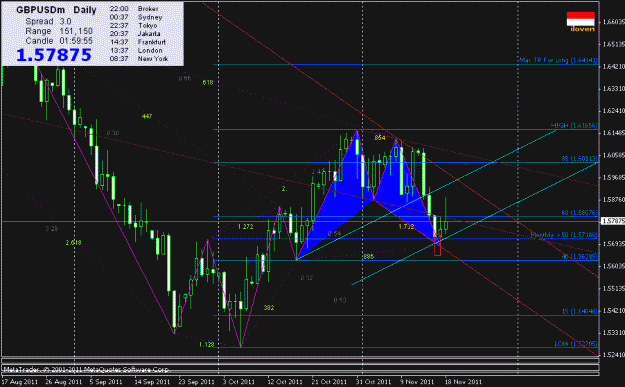Click the 618 Fibonacci ratio label
Viewport: 625px width, 387px height.
(x=208, y=83)
